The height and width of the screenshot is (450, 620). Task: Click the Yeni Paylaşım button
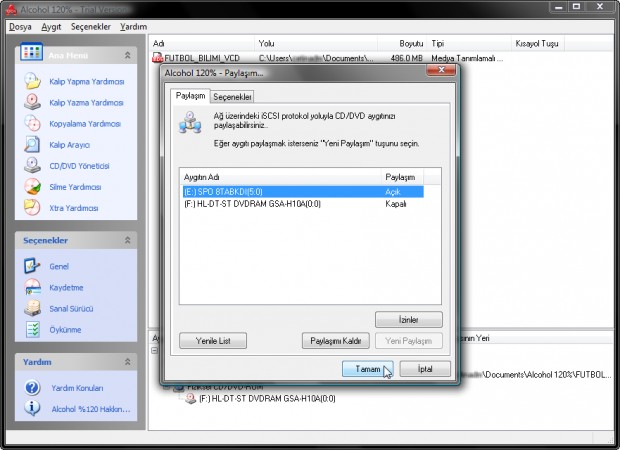[408, 340]
